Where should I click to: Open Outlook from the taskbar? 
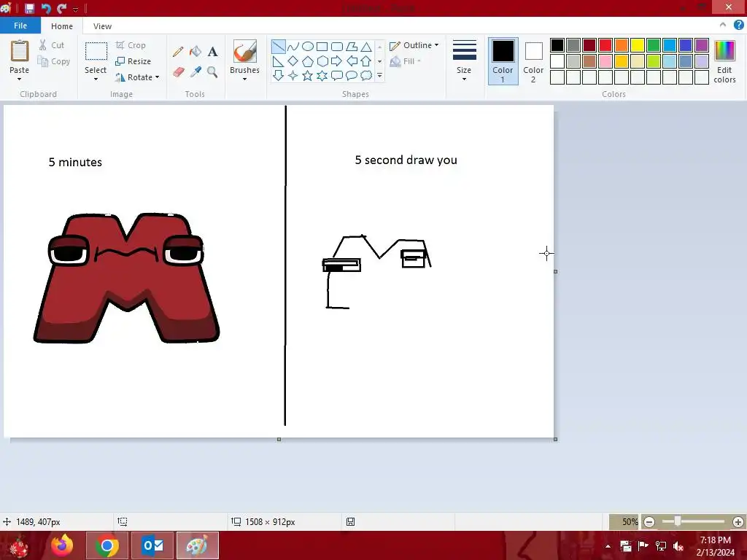click(x=152, y=545)
